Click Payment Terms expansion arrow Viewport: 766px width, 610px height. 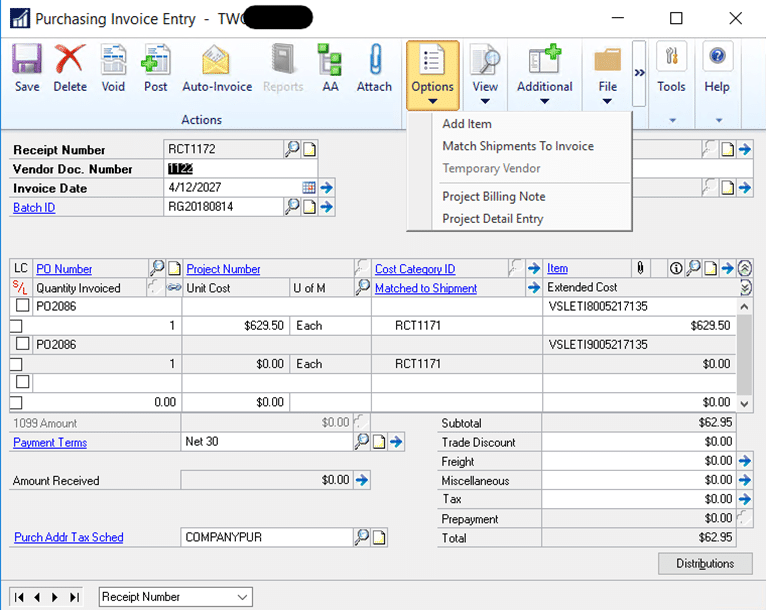point(396,442)
